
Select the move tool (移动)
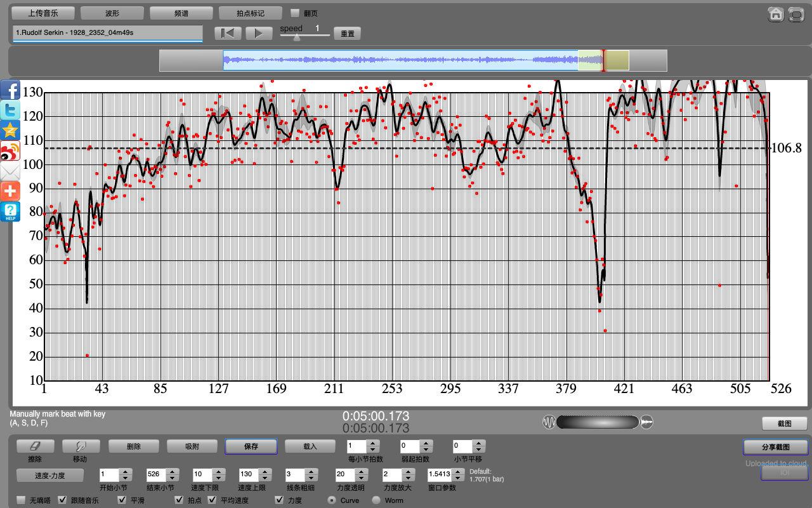tap(80, 446)
